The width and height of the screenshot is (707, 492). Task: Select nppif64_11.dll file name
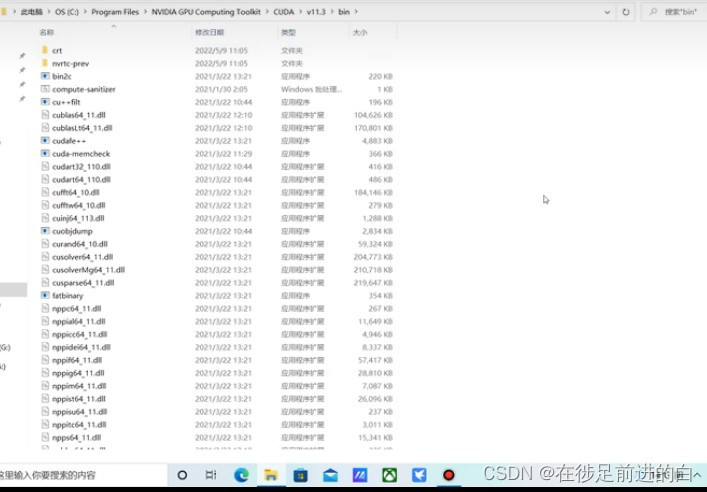coord(77,360)
